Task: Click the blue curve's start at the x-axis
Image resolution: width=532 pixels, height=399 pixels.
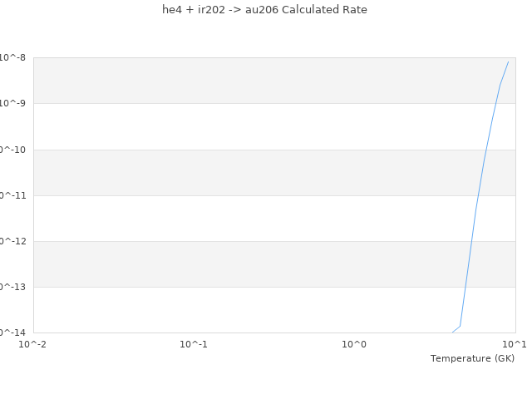Action: click(452, 332)
